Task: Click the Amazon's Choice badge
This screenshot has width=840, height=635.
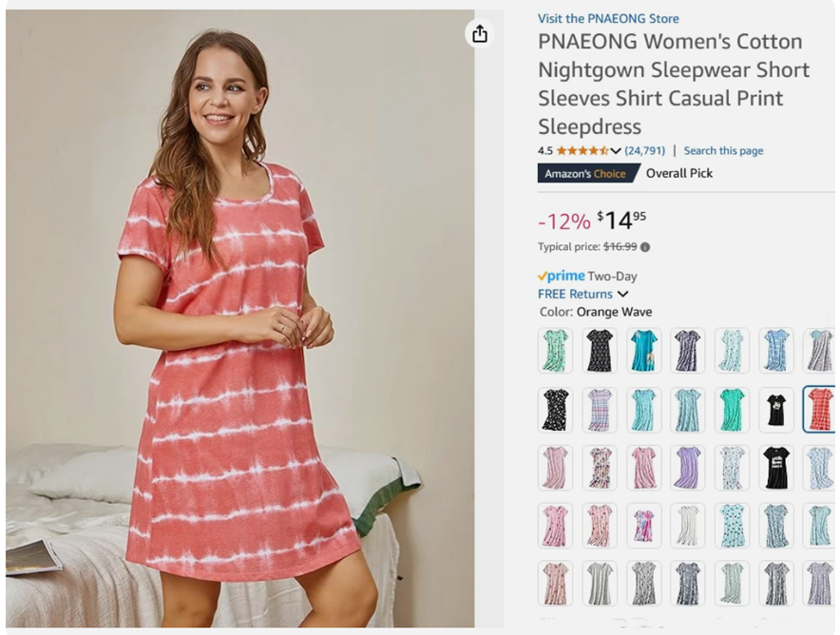Action: (x=583, y=173)
